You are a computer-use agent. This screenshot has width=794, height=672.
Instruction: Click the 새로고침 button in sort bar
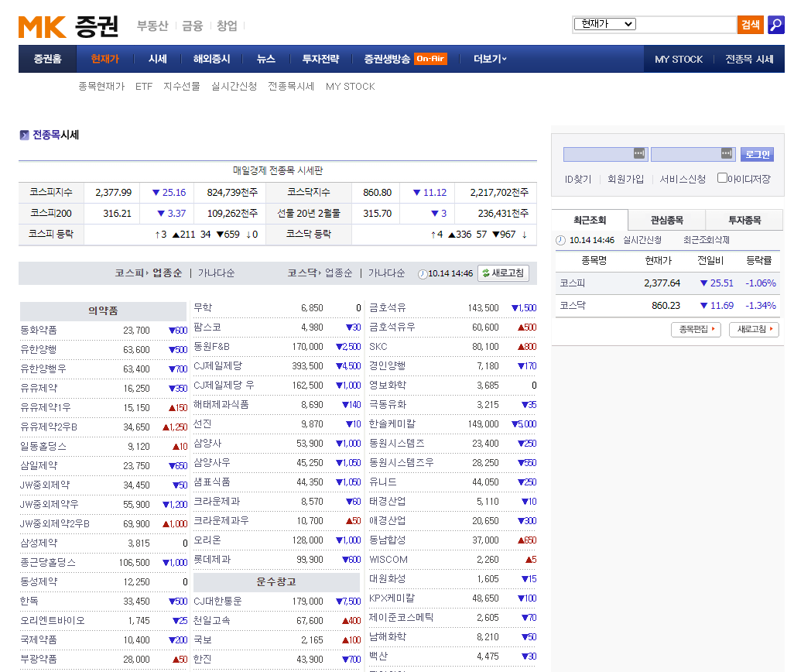pos(503,273)
